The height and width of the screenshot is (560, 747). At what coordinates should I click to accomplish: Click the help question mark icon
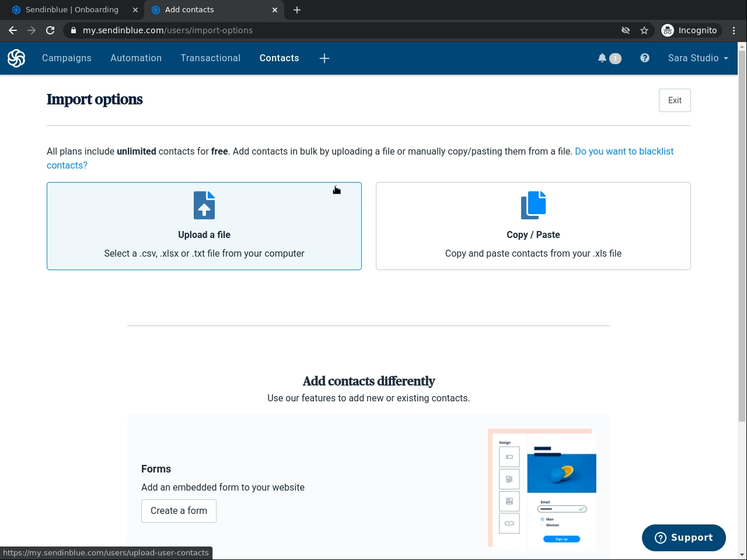coord(645,58)
